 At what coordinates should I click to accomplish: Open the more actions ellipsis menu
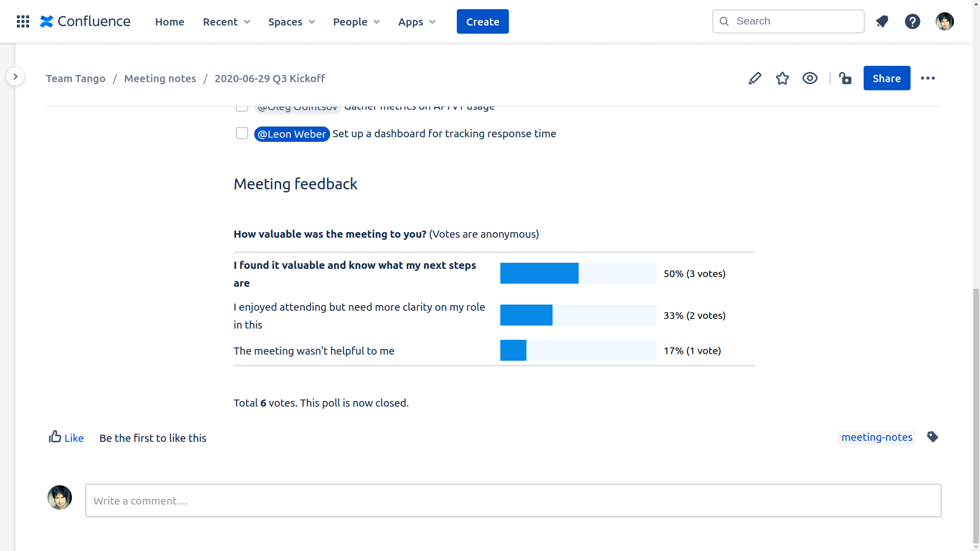click(927, 78)
